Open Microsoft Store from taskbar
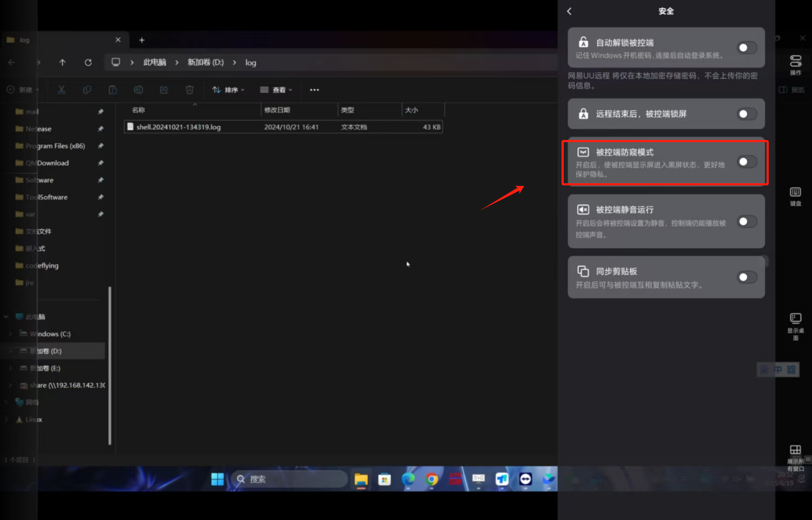The width and height of the screenshot is (812, 520). coord(385,479)
